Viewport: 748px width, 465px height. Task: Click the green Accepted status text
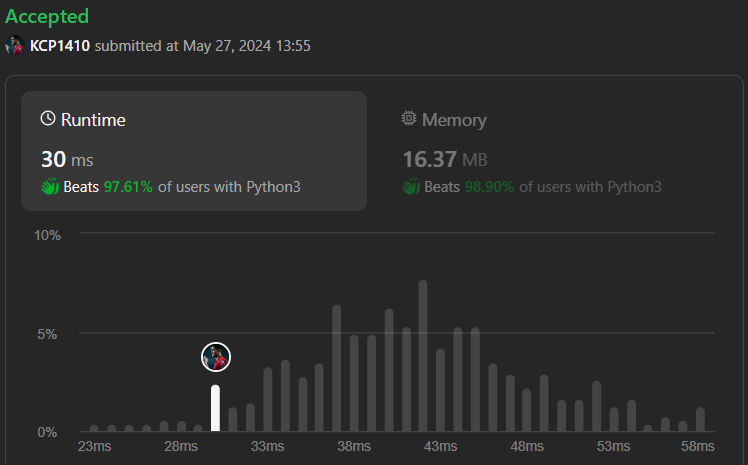47,17
